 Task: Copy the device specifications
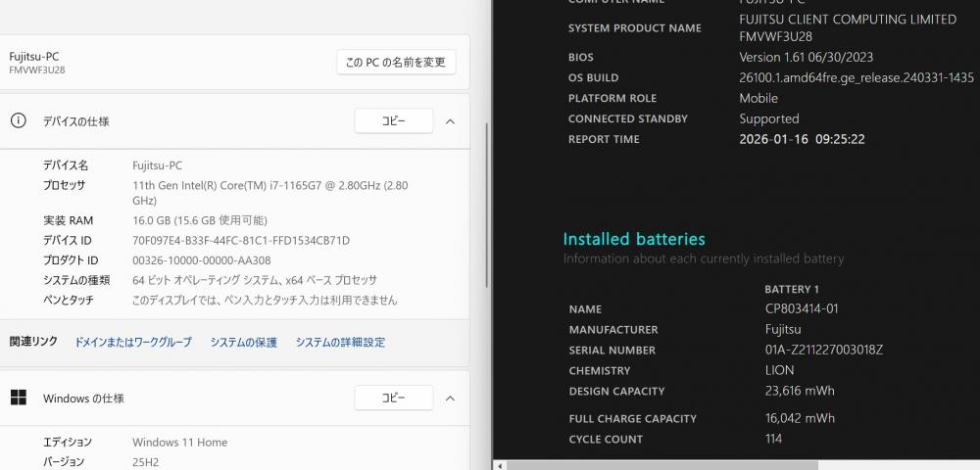393,121
